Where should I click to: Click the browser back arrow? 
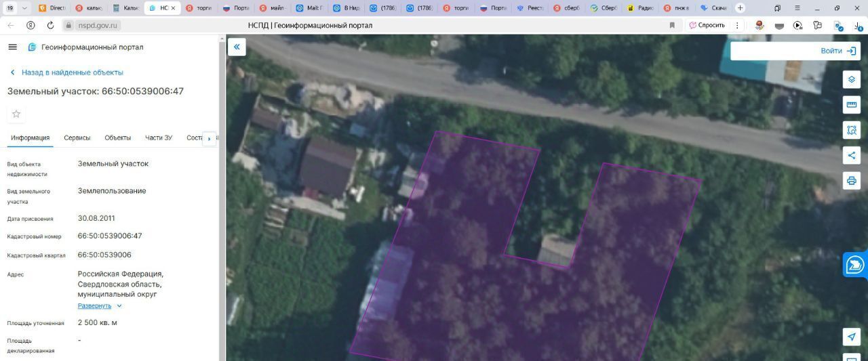(x=10, y=25)
